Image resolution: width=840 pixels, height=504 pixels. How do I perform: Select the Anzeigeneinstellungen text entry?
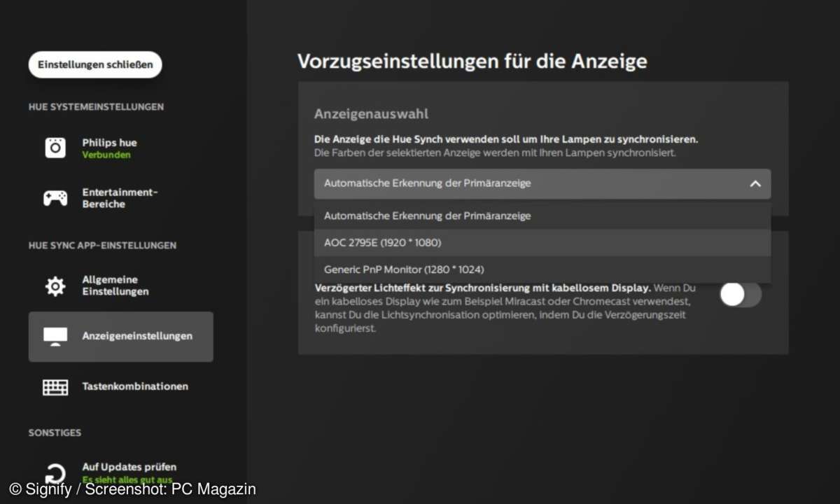coord(136,336)
